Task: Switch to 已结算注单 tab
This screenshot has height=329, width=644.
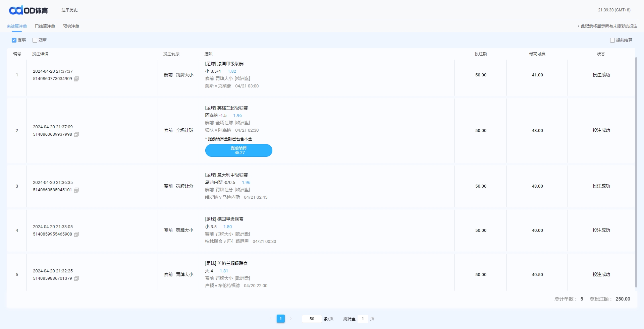Action: [x=45, y=26]
